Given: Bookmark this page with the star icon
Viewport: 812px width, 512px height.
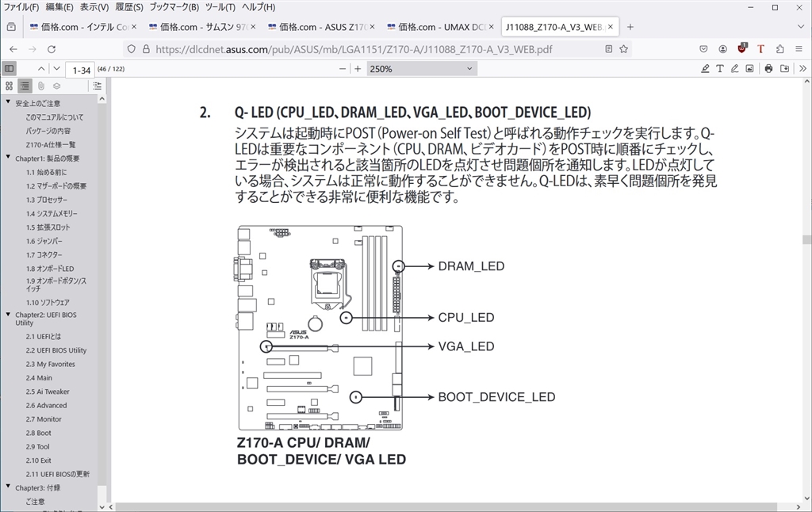Looking at the screenshot, I should coord(623,49).
